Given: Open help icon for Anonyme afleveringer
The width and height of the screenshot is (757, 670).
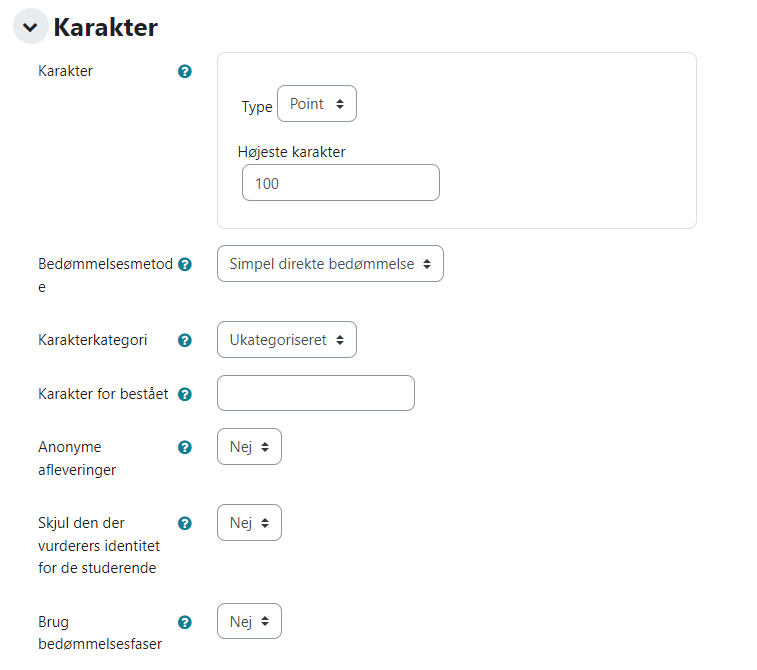Looking at the screenshot, I should [x=185, y=447].
